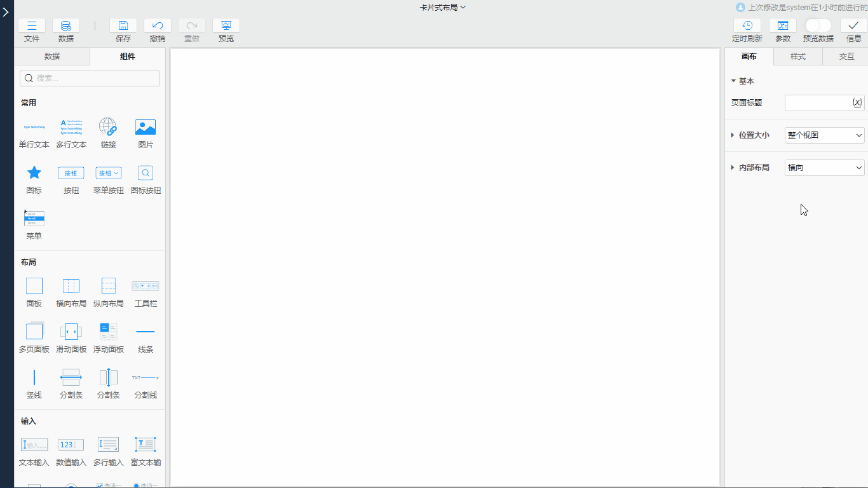Click the 卡片式布局 title dropdown

443,8
